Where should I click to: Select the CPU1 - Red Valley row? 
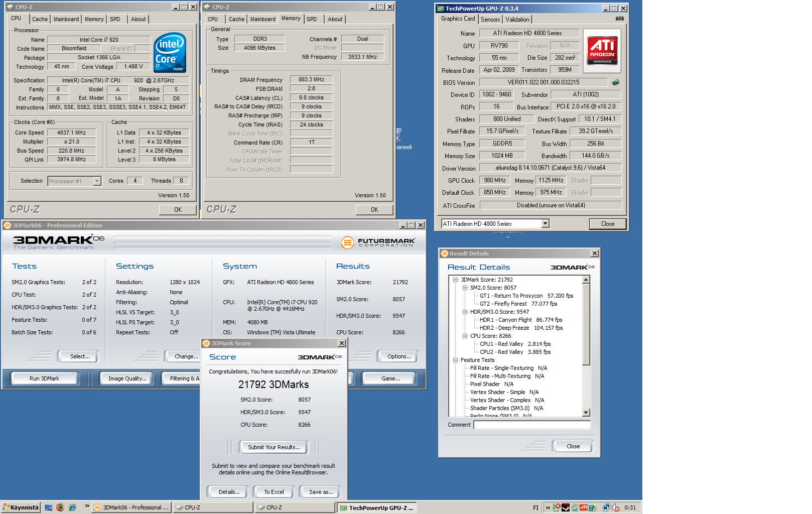click(x=515, y=344)
